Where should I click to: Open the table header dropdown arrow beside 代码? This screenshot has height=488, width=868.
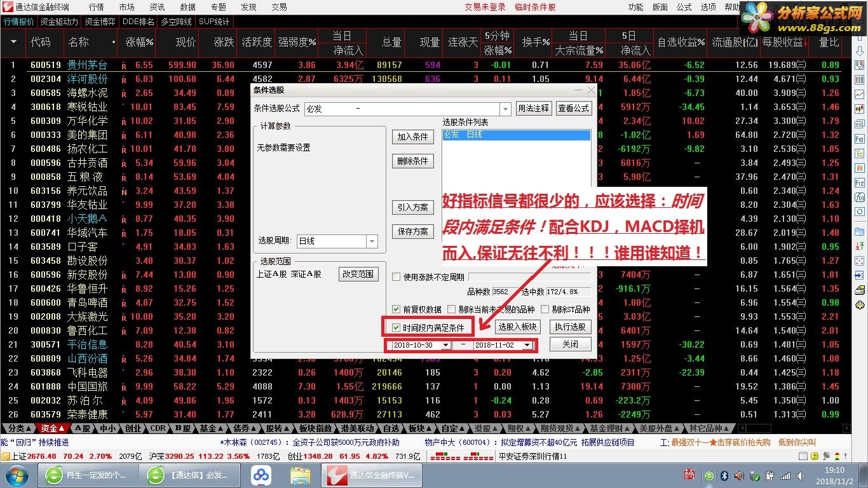(x=13, y=42)
